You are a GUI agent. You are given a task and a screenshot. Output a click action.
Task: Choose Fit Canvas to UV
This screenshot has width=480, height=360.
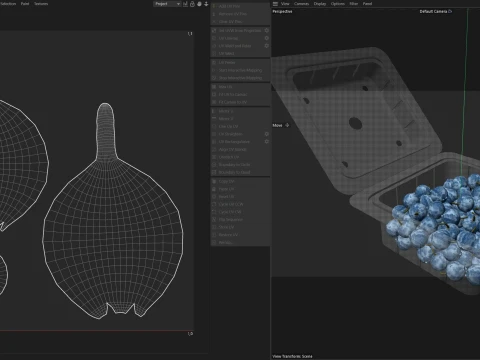240,102
